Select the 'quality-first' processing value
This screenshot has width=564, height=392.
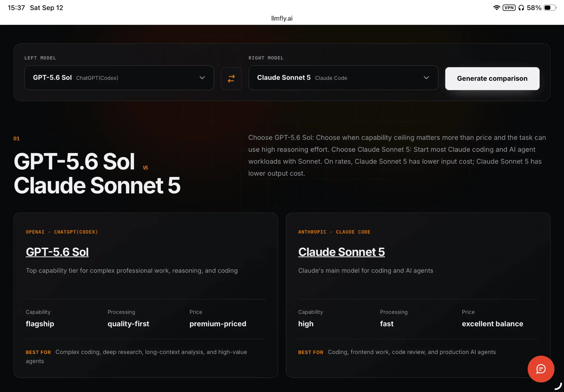[128, 324]
